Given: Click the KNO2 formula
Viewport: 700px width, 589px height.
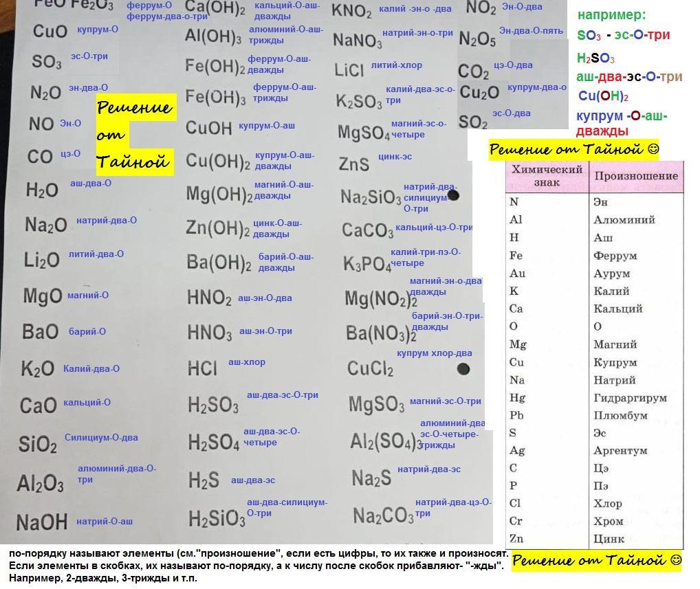Looking at the screenshot, I should point(352,11).
